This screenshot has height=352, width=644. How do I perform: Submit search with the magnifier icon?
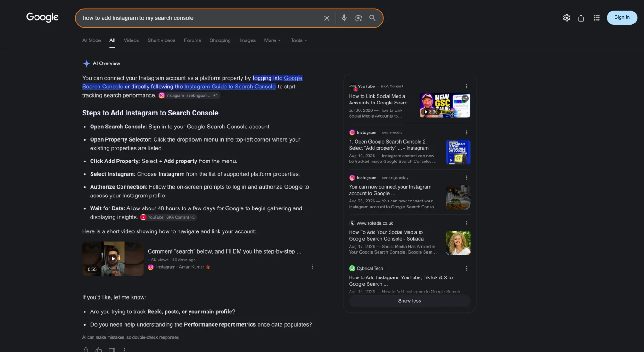tap(373, 18)
